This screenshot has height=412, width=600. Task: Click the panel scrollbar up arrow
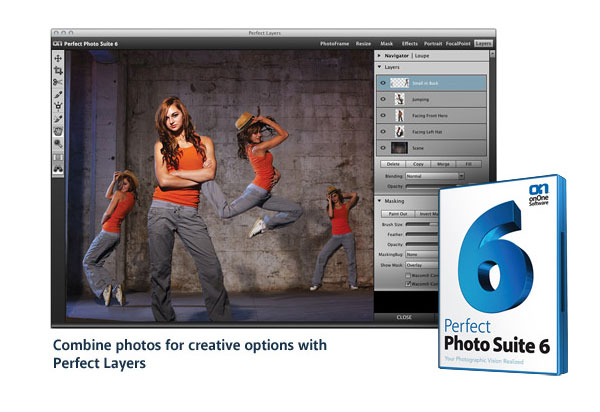(492, 54)
